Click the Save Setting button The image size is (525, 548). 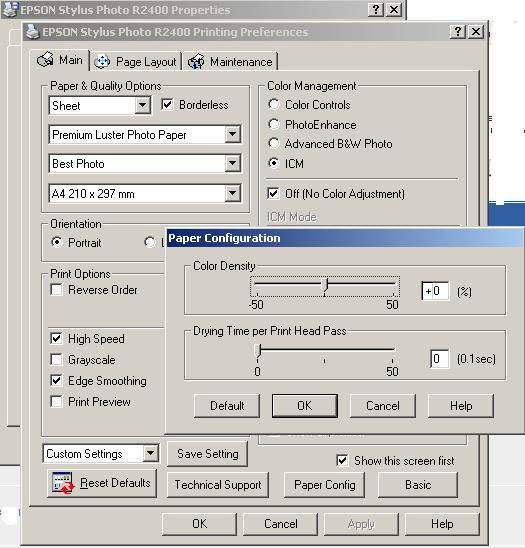[x=208, y=454]
